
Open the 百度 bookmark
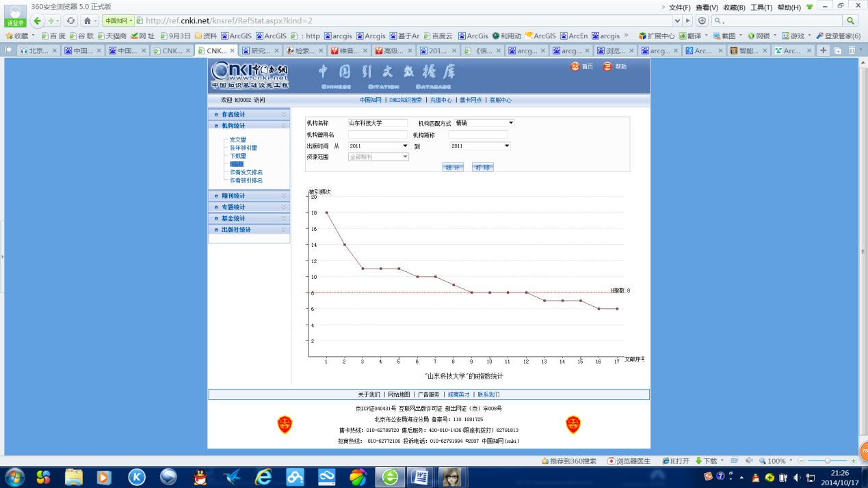(x=54, y=36)
